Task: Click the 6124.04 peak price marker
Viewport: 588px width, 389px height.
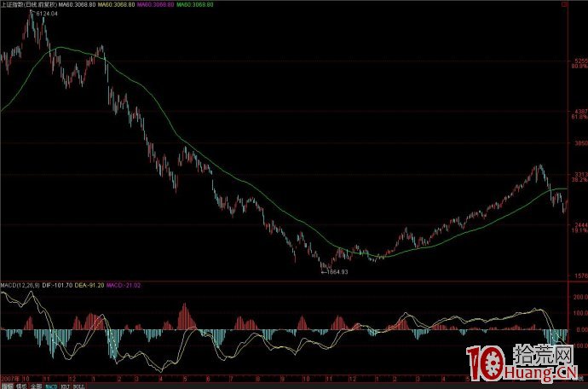Action: click(46, 15)
